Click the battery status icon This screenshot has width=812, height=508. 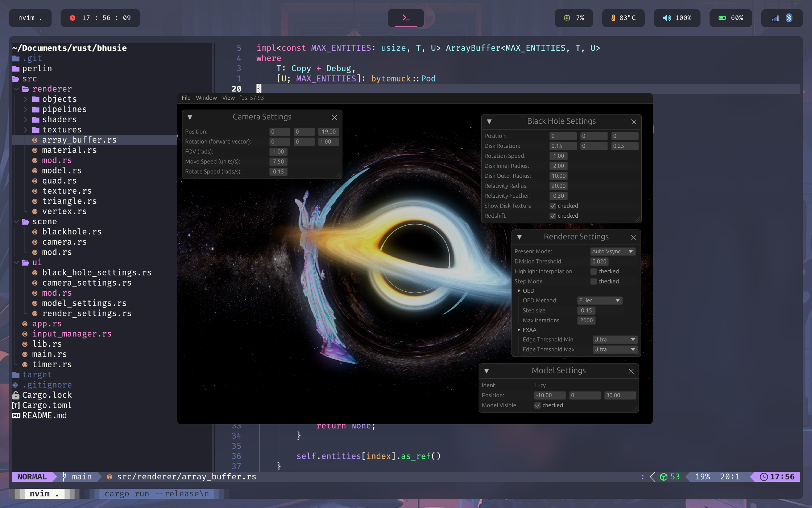[722, 18]
